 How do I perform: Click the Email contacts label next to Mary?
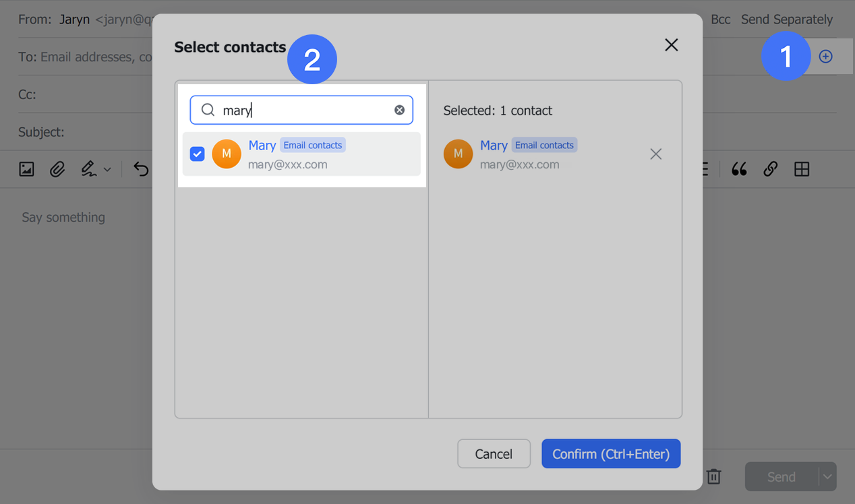point(313,145)
